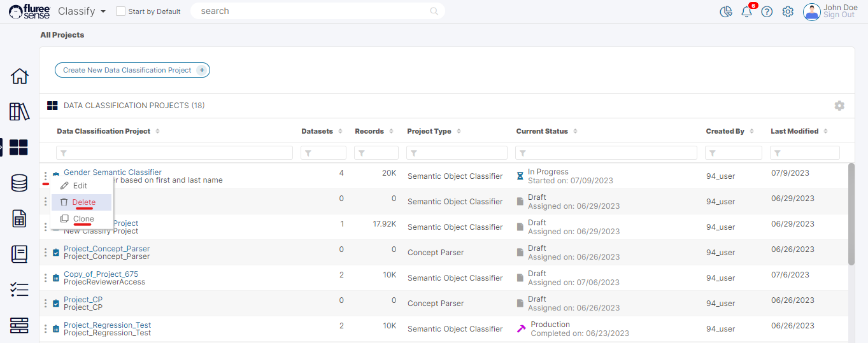Open the notifications bell icon

coord(747,11)
